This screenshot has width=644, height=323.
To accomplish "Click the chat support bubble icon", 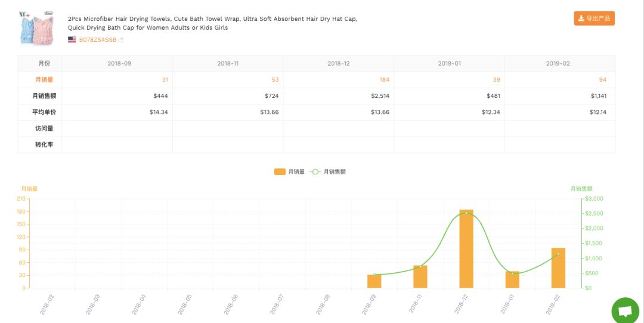I will [x=625, y=310].
